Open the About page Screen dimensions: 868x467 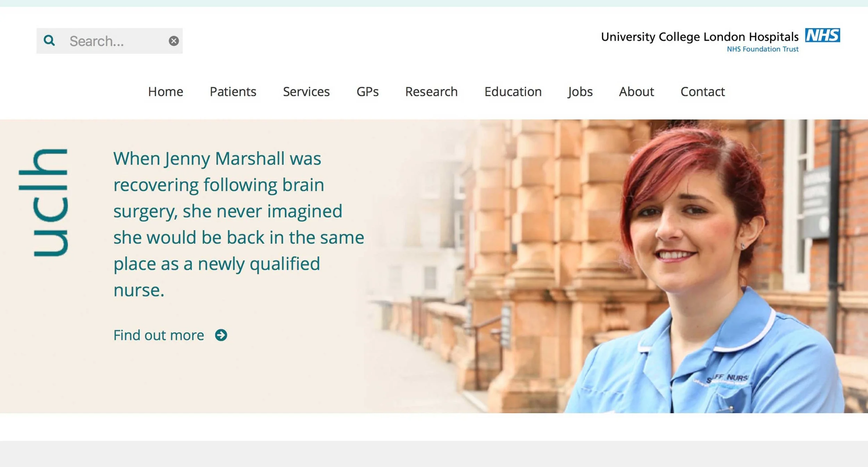tap(636, 92)
